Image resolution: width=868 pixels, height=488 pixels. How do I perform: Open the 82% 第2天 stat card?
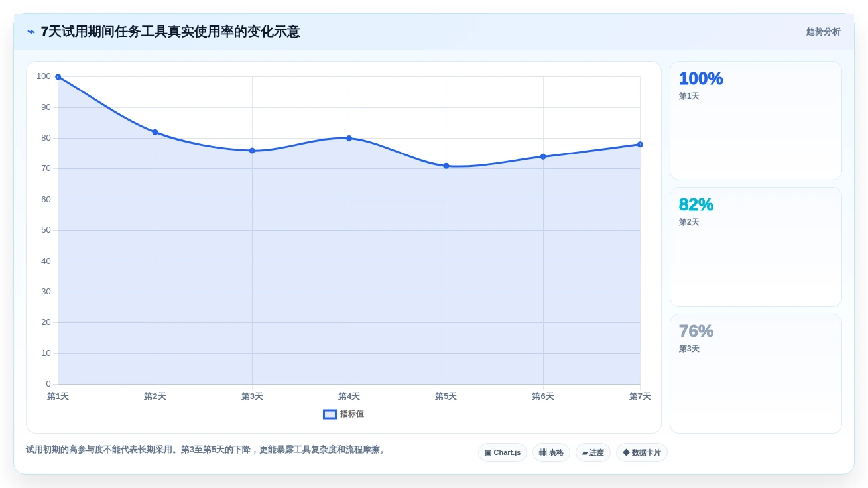pyautogui.click(x=756, y=247)
